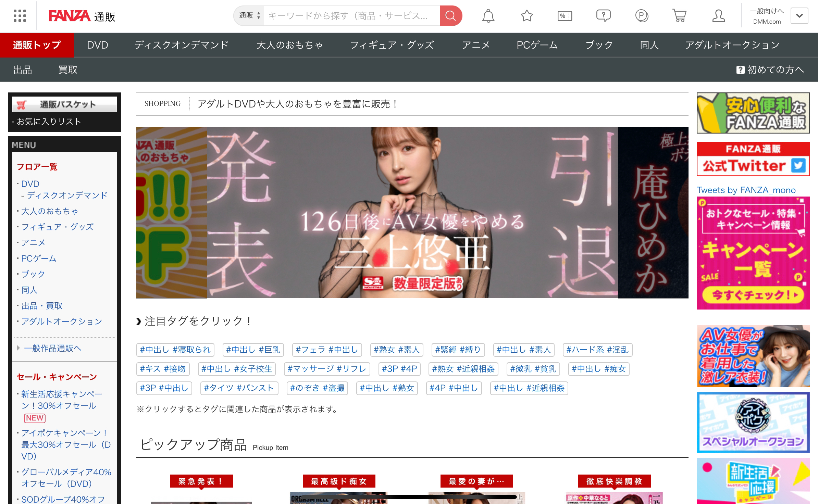Open アダルトオークション nav tab
This screenshot has height=504, width=818.
pos(732,45)
